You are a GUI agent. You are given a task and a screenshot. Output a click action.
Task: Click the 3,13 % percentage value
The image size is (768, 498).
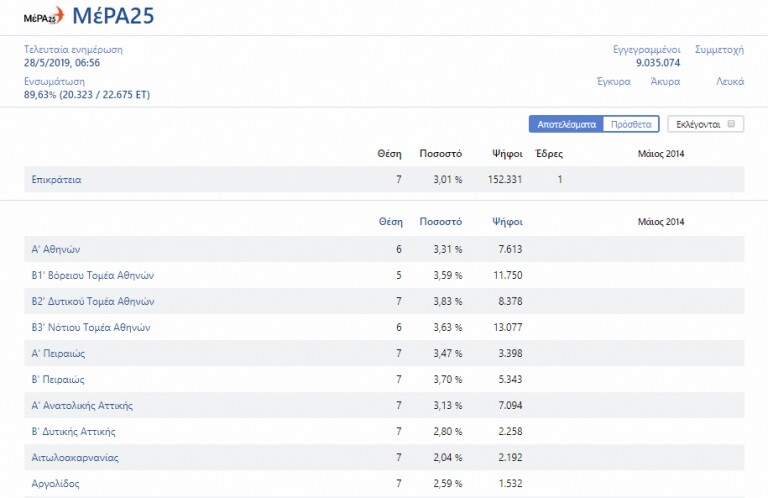coord(447,405)
